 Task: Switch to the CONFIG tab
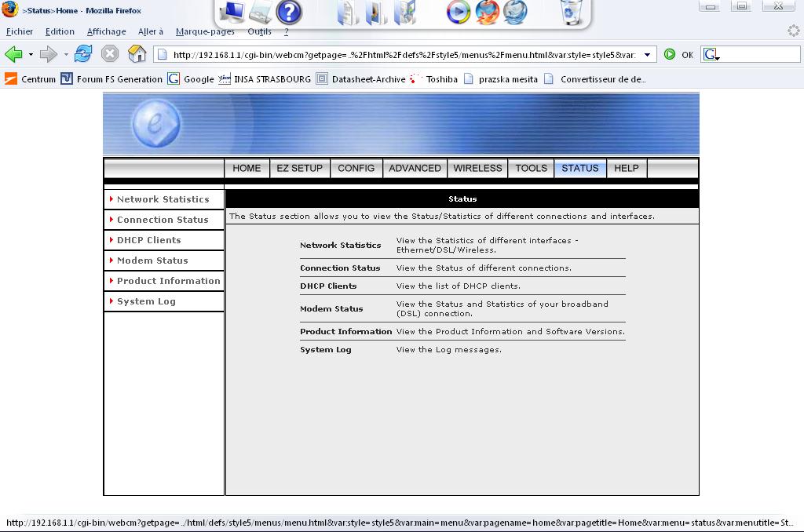pyautogui.click(x=356, y=168)
